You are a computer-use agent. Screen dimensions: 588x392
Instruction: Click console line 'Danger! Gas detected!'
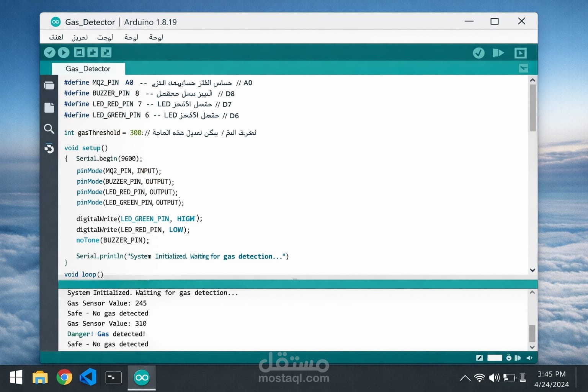point(106,334)
